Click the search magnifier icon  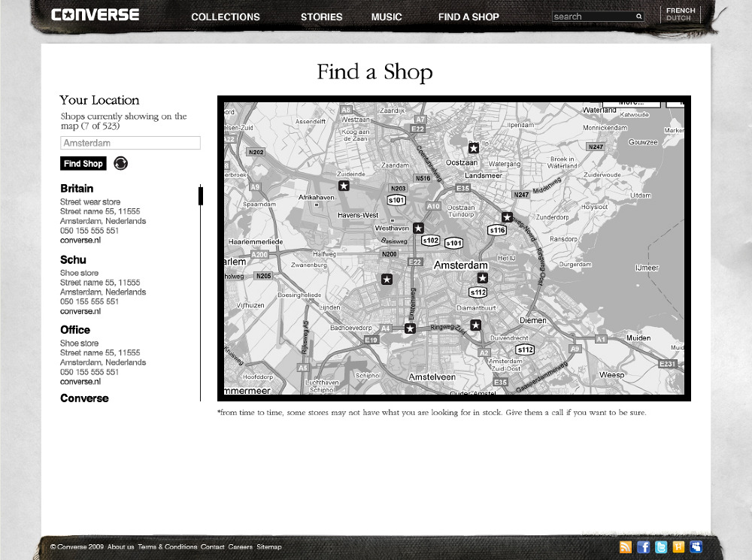(638, 17)
